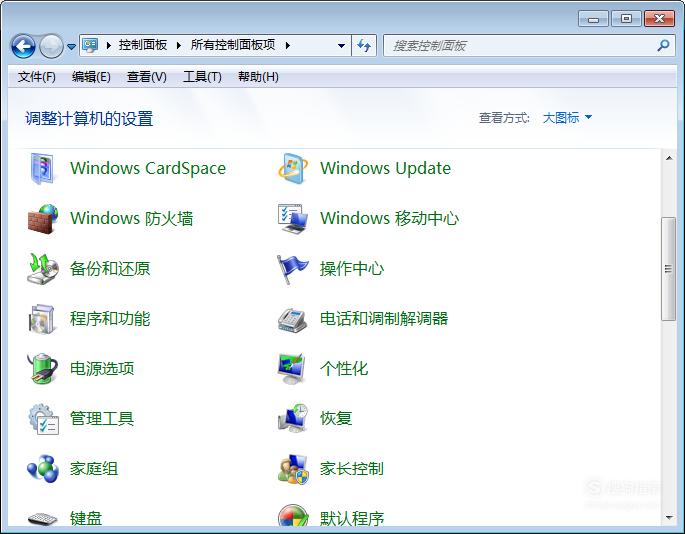Viewport: 685px width, 534px height.
Task: Click the 管理工具 gear icon
Action: tap(43, 419)
